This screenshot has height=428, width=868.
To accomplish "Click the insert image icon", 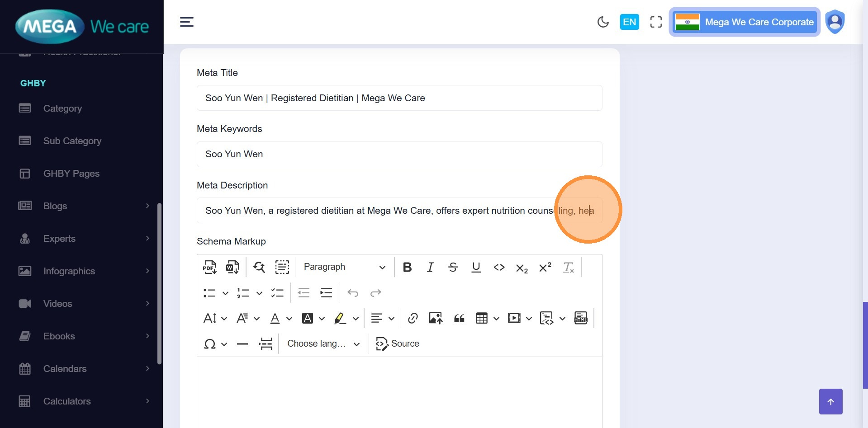I will 436,319.
